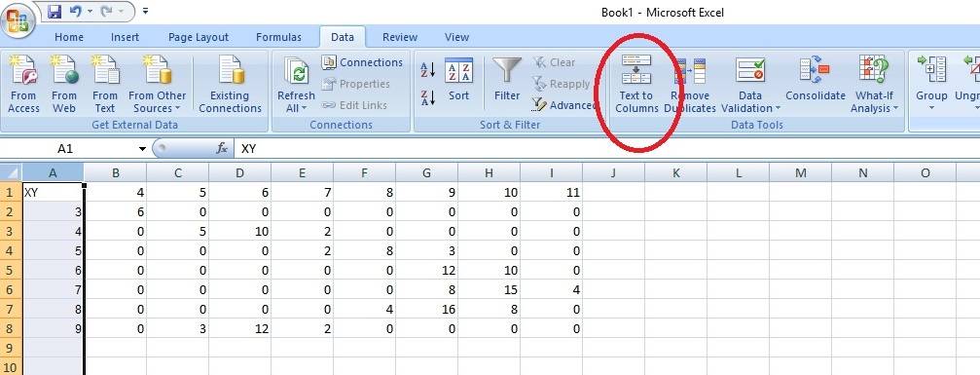
Task: Sort A to Z ascending
Action: [x=428, y=69]
